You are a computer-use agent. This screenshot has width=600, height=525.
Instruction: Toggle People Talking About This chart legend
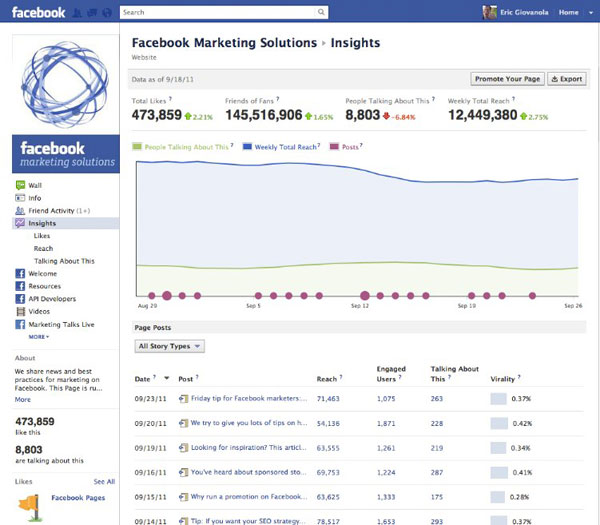183,147
